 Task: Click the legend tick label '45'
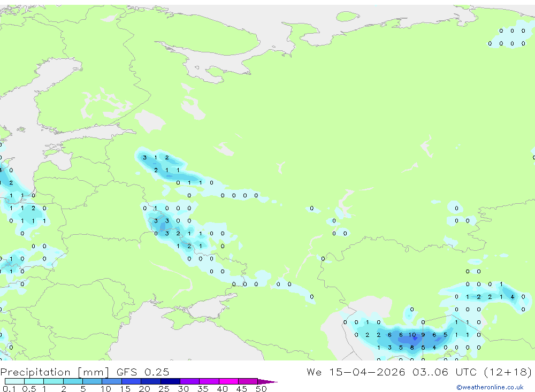242,389
